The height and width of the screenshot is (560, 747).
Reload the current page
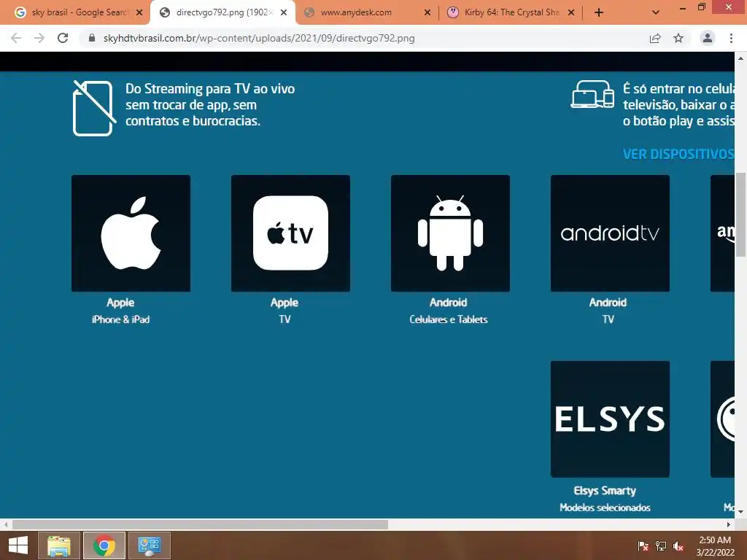[x=63, y=38]
